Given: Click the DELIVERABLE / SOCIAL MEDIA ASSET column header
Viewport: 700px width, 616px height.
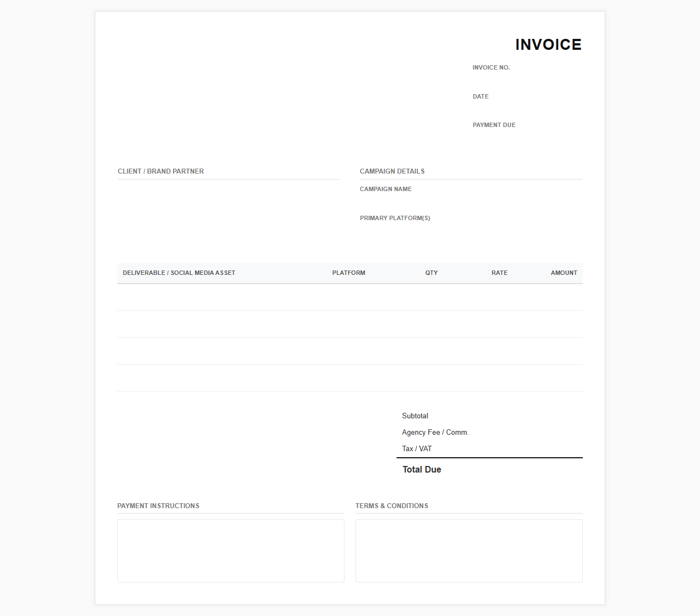Looking at the screenshot, I should coord(179,273).
